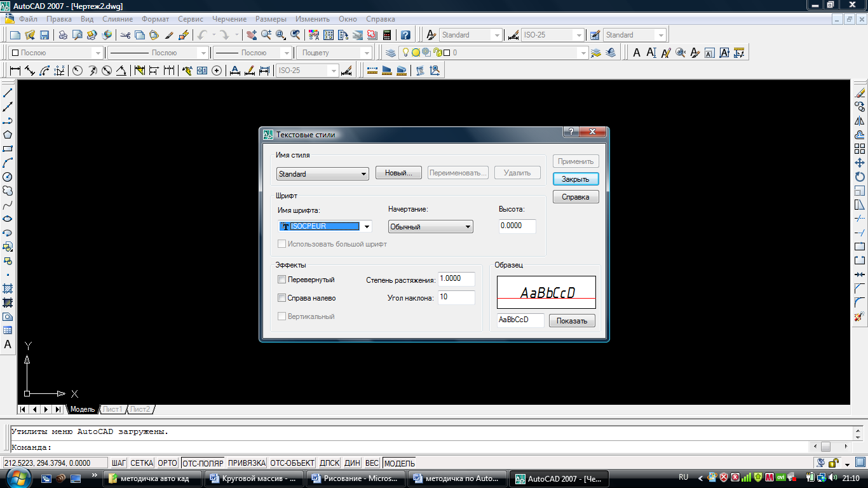Click the Move tool in modify toolbar
The width and height of the screenshot is (868, 488).
click(860, 163)
